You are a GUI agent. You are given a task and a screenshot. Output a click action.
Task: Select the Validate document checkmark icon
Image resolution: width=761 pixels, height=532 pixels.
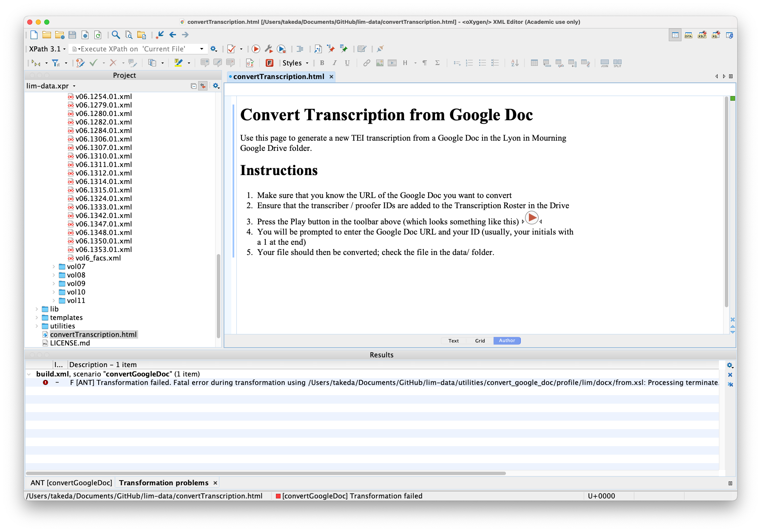coord(231,49)
